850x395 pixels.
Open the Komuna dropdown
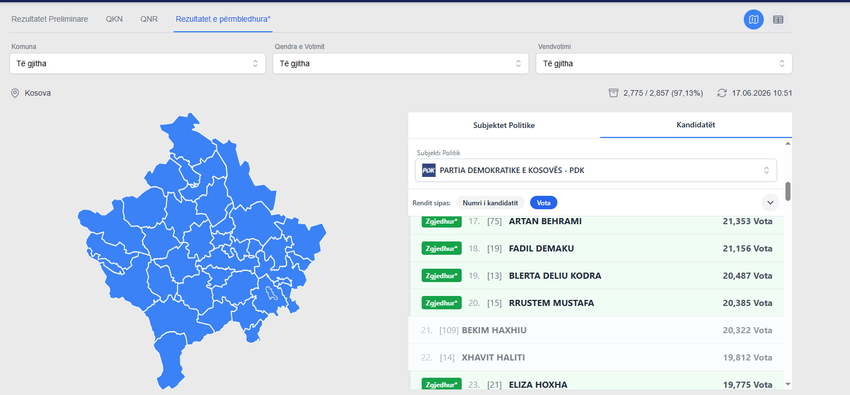138,63
